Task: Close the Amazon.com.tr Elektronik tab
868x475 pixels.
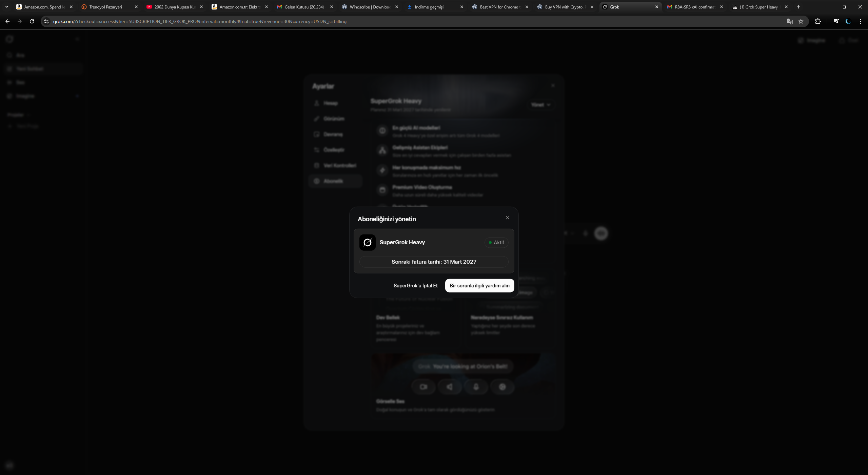Action: 267,7
